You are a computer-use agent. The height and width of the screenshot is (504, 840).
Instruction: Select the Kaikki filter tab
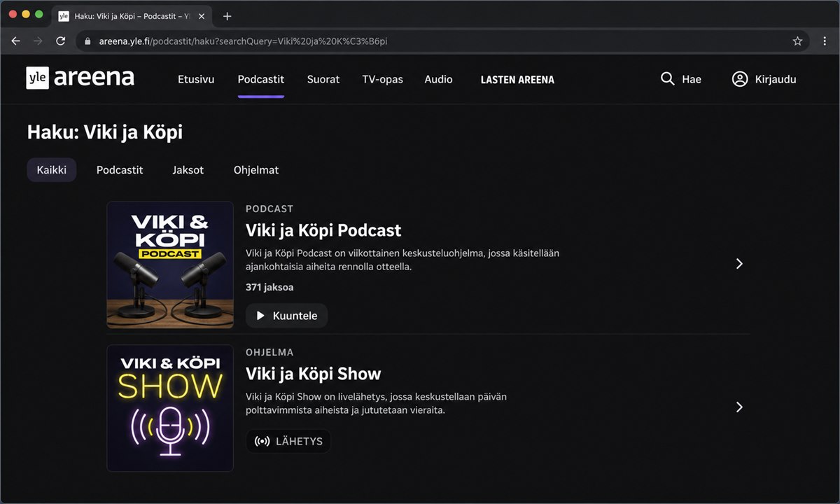pyautogui.click(x=52, y=170)
